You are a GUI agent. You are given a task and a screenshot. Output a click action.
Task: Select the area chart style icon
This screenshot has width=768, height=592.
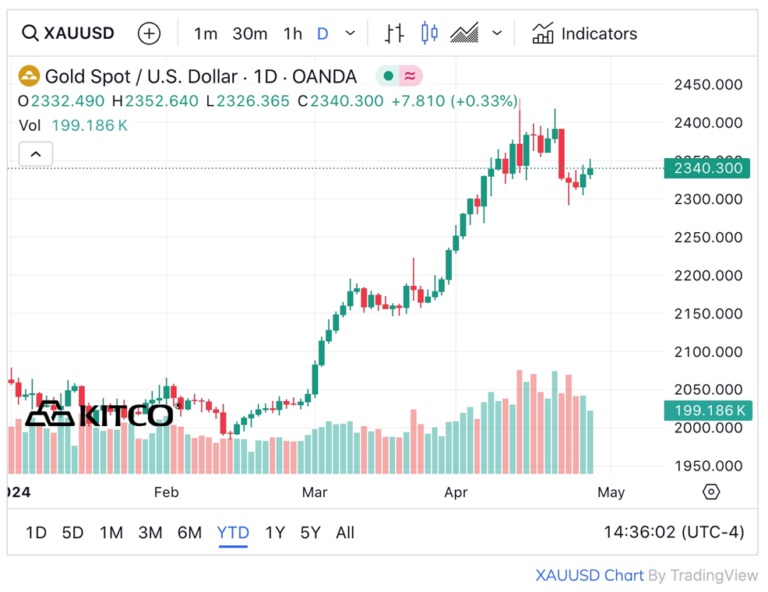tap(464, 33)
